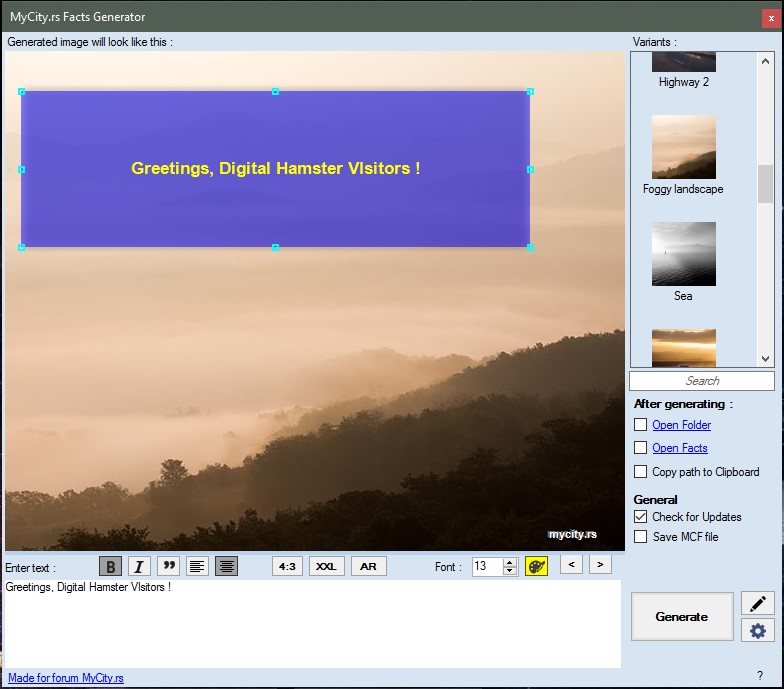Go to previous variant with < button

click(x=572, y=565)
